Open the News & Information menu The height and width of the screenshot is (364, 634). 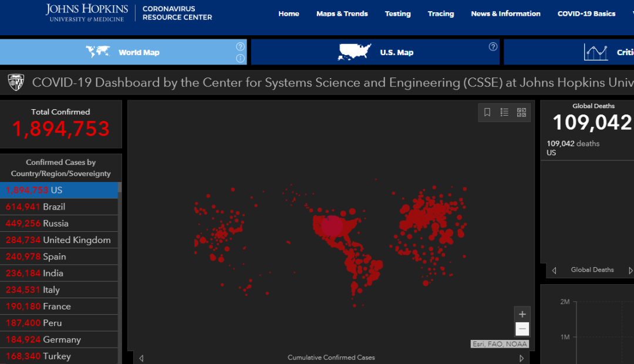click(505, 14)
